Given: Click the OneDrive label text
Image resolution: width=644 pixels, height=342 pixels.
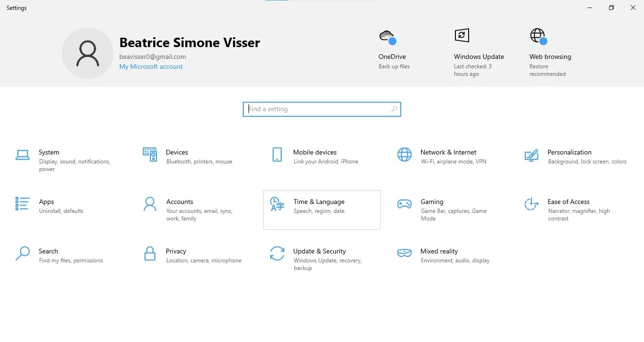Looking at the screenshot, I should [x=392, y=57].
